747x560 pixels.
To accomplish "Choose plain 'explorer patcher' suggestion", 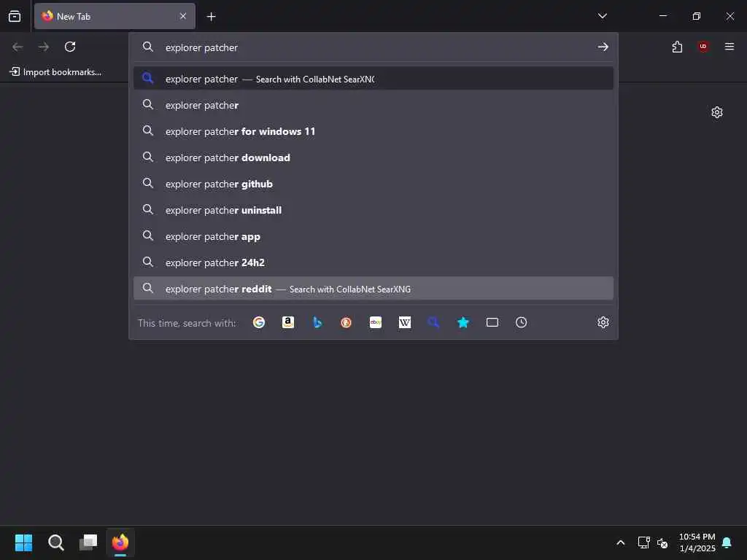I will [373, 105].
